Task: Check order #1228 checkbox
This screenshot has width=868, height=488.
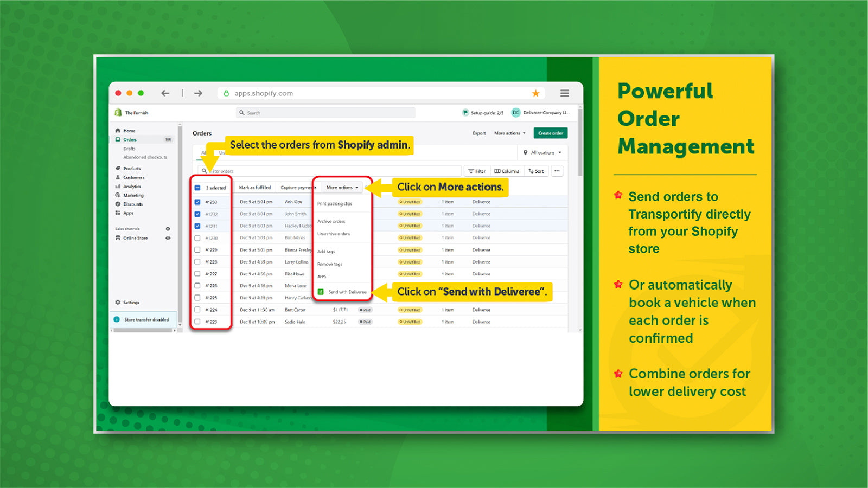Action: (x=197, y=262)
